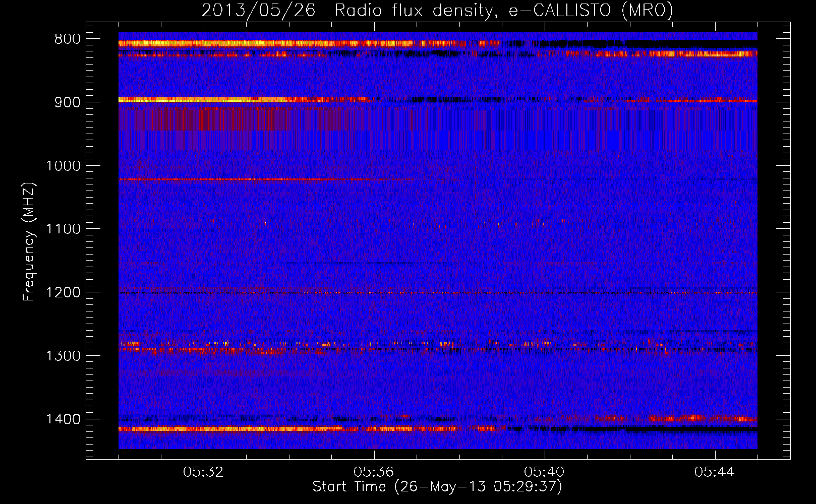The width and height of the screenshot is (816, 504).
Task: Click the 05:44 time tick label
Action: pos(715,472)
